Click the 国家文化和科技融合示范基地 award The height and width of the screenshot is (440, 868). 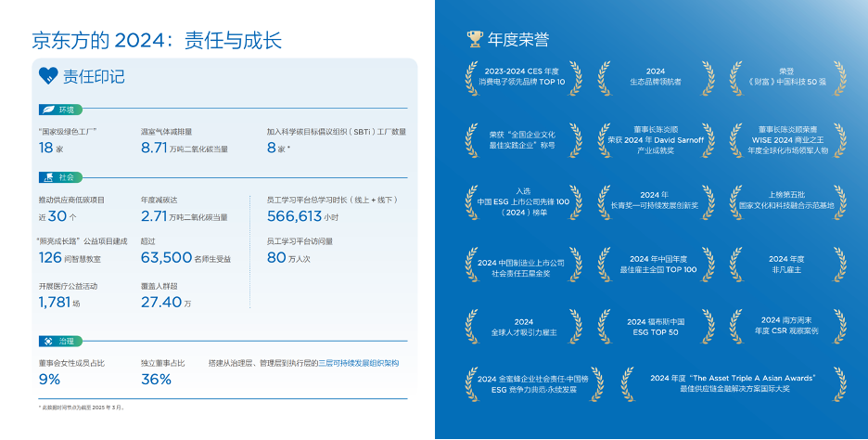[786, 201]
